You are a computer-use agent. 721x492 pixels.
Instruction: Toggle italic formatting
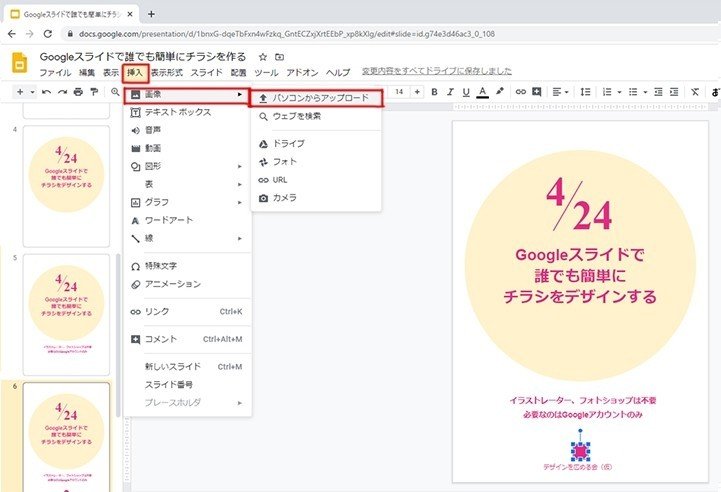click(450, 92)
